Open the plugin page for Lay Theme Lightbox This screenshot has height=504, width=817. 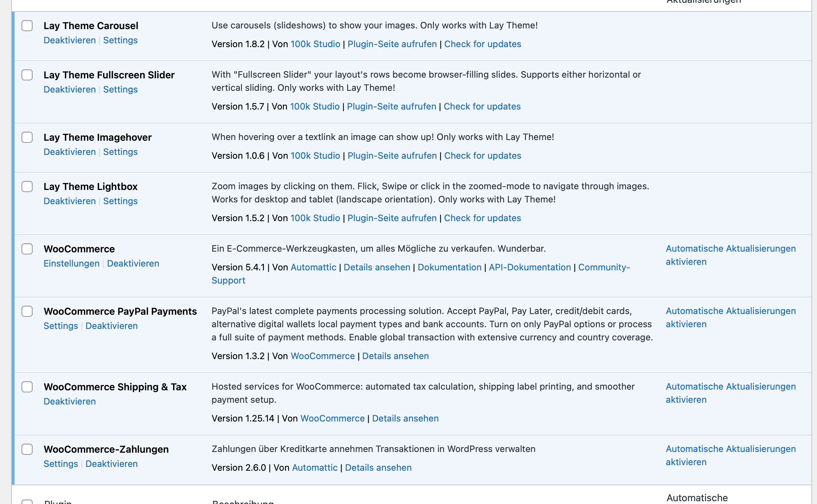click(392, 218)
